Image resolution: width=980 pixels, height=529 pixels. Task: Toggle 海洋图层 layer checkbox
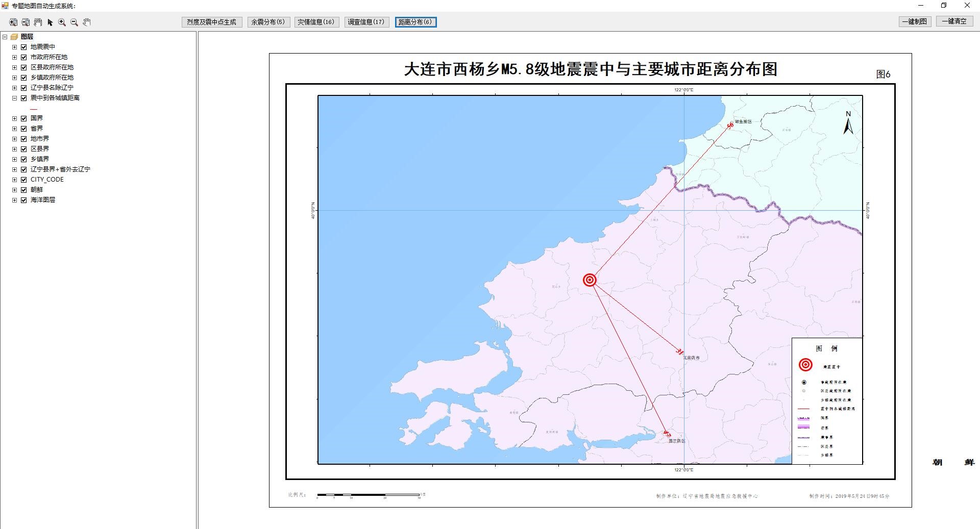pos(23,200)
